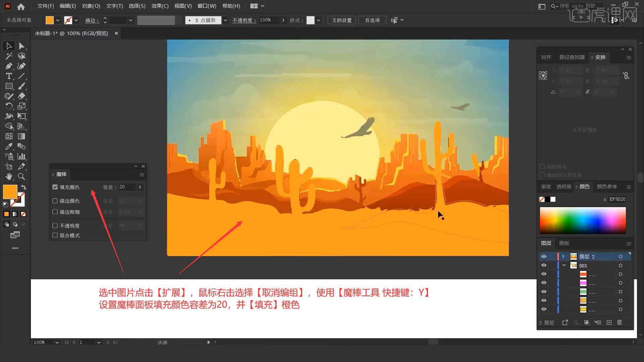Switch to 变换 tab in panel
The width and height of the screenshot is (644, 362).
(600, 57)
